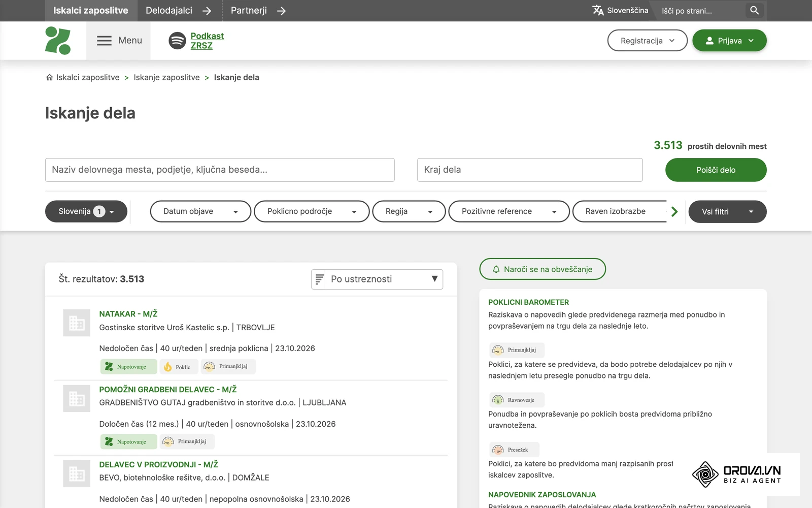Click company icon for DELAVEC V PROIZVODNJI
Viewport: 812px width, 508px height.
point(77,473)
